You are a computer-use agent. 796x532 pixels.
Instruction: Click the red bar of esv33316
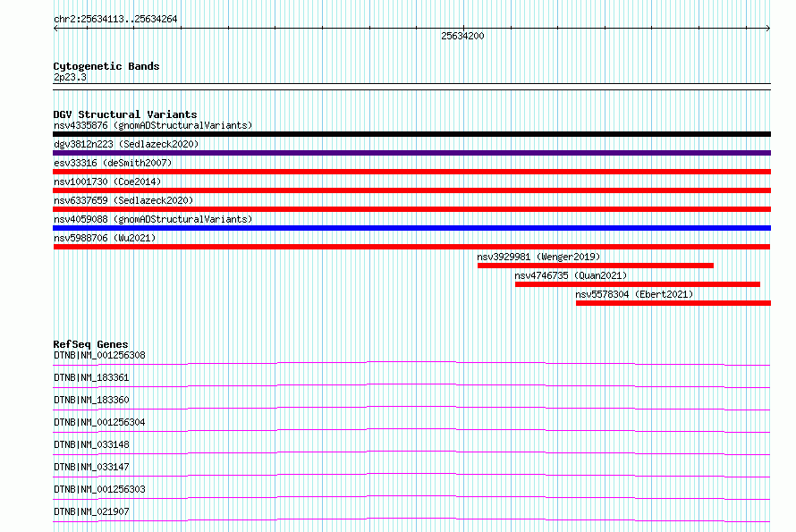pyautogui.click(x=411, y=172)
